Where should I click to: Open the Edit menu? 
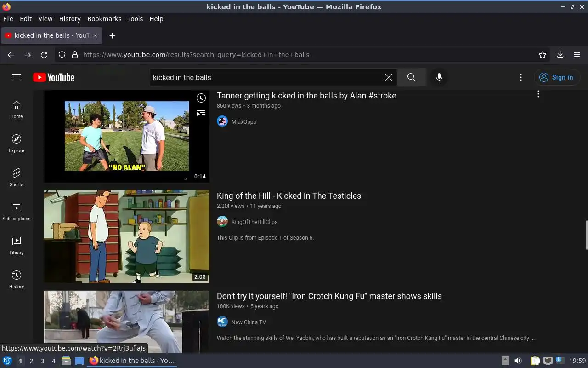coord(26,19)
